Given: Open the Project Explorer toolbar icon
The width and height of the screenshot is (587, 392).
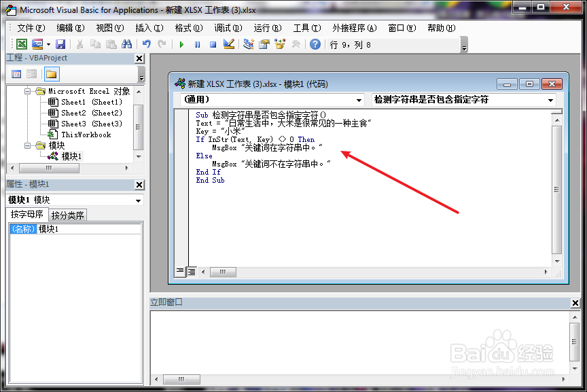Looking at the screenshot, I should (x=248, y=44).
